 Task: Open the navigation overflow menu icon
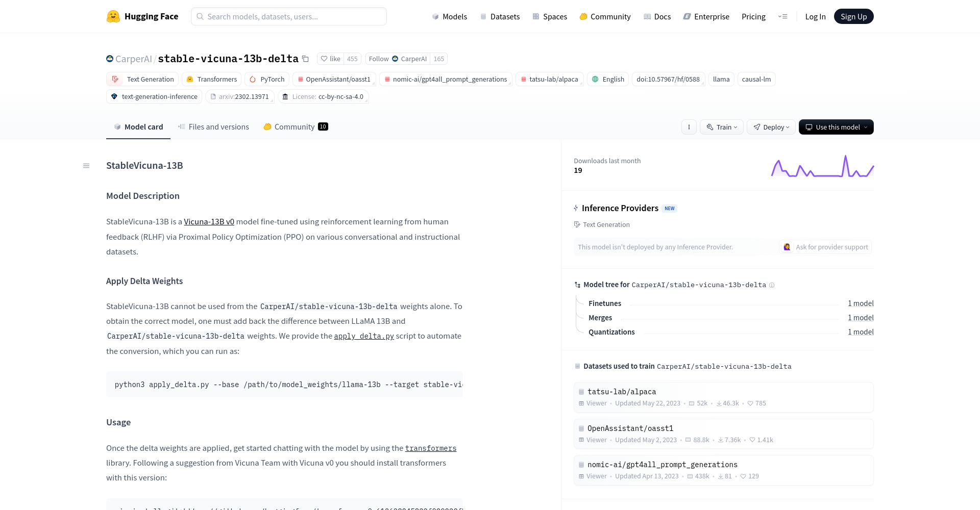(782, 16)
